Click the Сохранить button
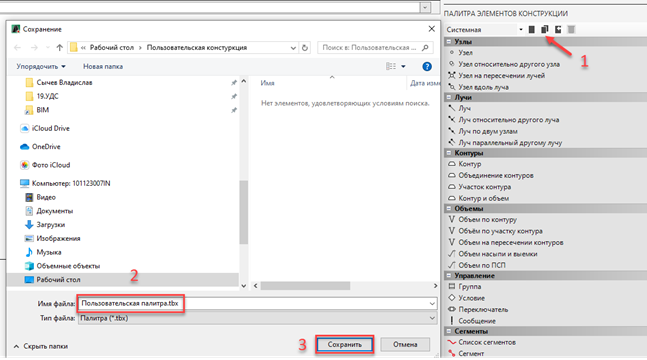647x360 pixels. tap(345, 344)
